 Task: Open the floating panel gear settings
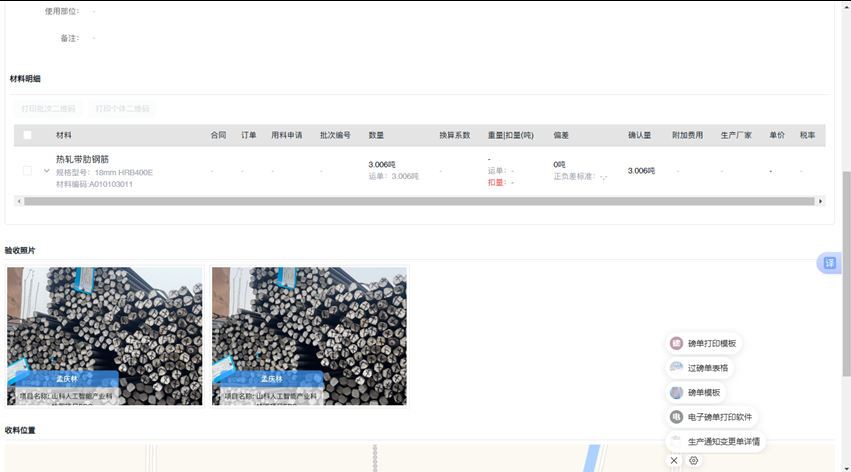click(693, 461)
